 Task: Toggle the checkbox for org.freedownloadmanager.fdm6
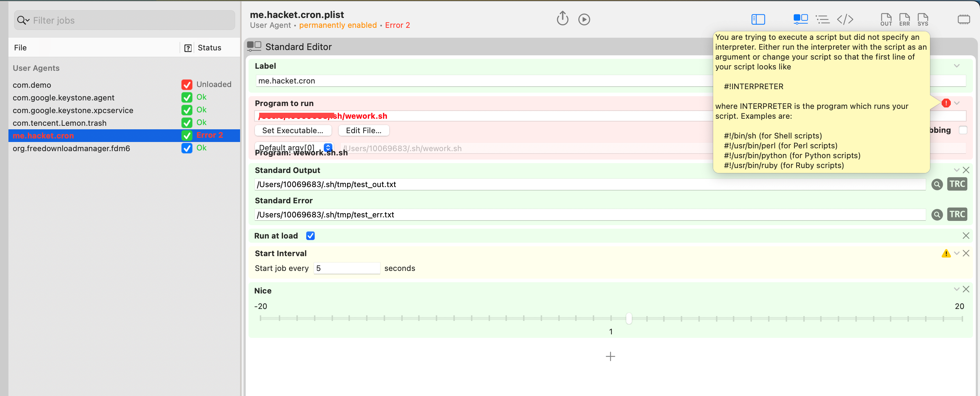click(187, 148)
